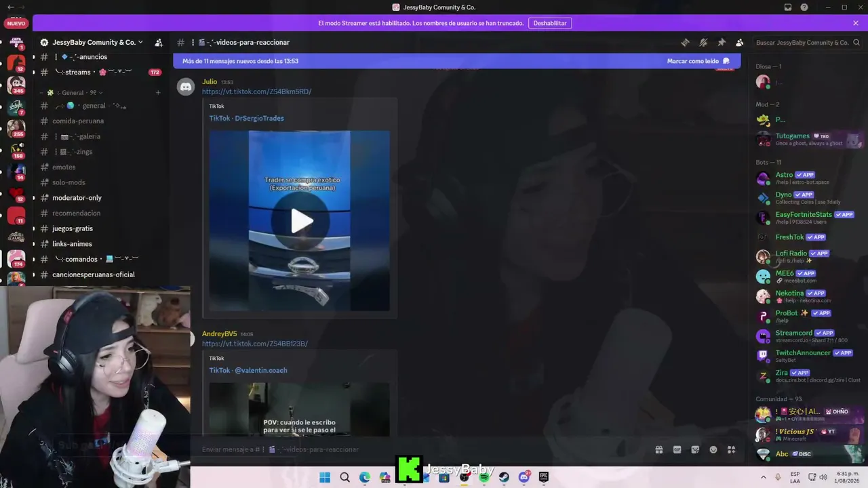Toggle the member list icon
The width and height of the screenshot is (868, 488).
739,42
